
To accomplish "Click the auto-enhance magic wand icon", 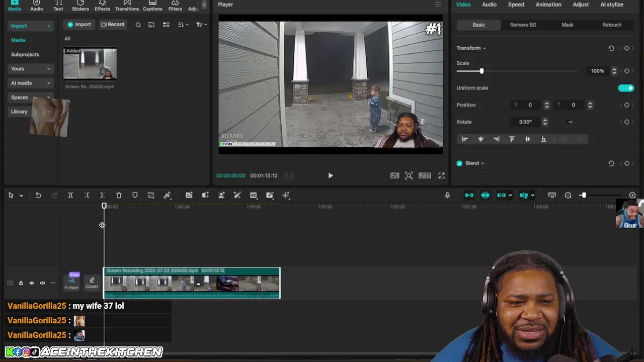I will [x=237, y=195].
